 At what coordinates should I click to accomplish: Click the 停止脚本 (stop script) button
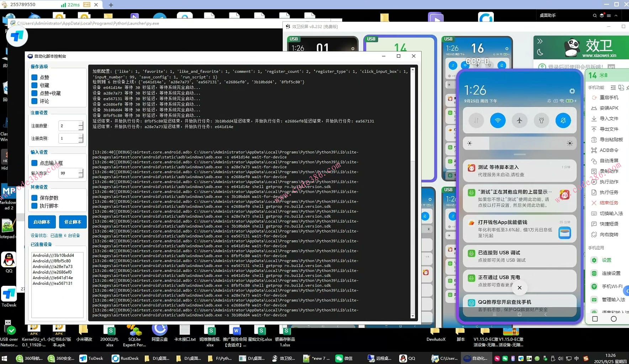coord(73,222)
